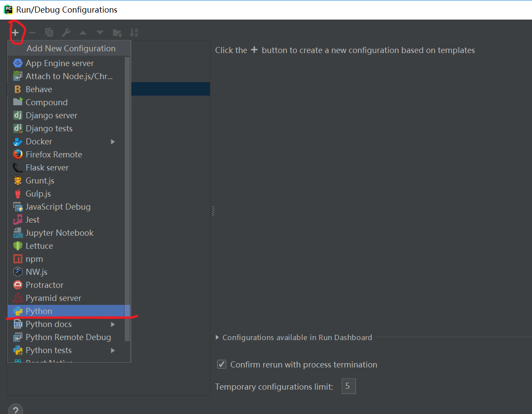Expand the Python docs submenu arrow
This screenshot has width=532, height=414.
click(113, 324)
